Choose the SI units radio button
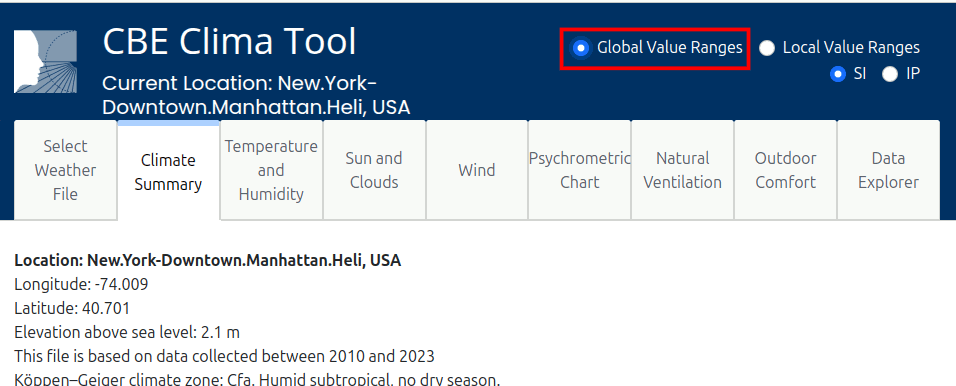956x386 pixels. (x=838, y=74)
